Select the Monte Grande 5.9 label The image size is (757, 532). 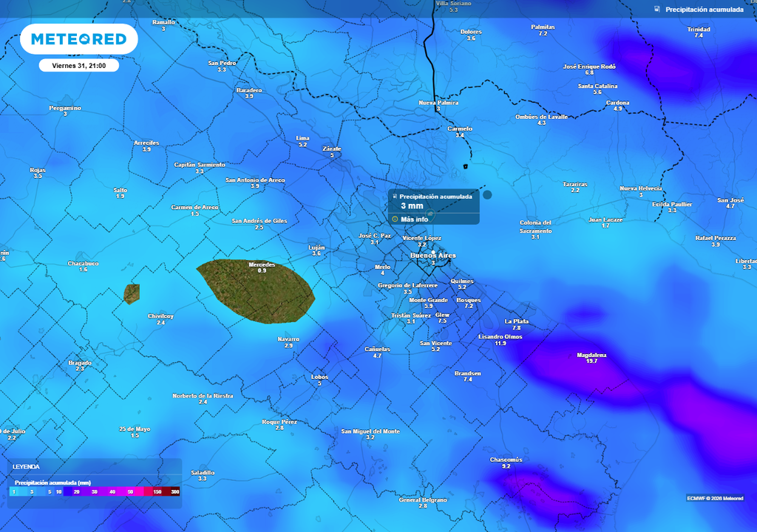click(428, 303)
